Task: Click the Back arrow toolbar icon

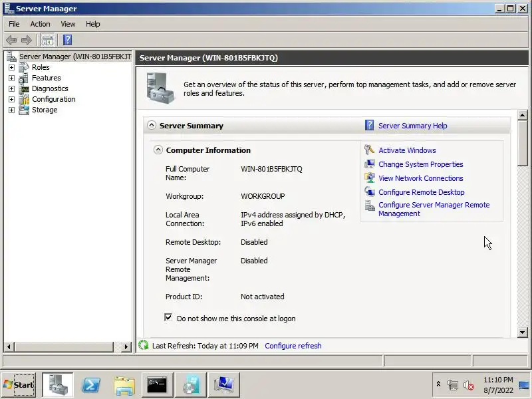Action: (x=11, y=40)
